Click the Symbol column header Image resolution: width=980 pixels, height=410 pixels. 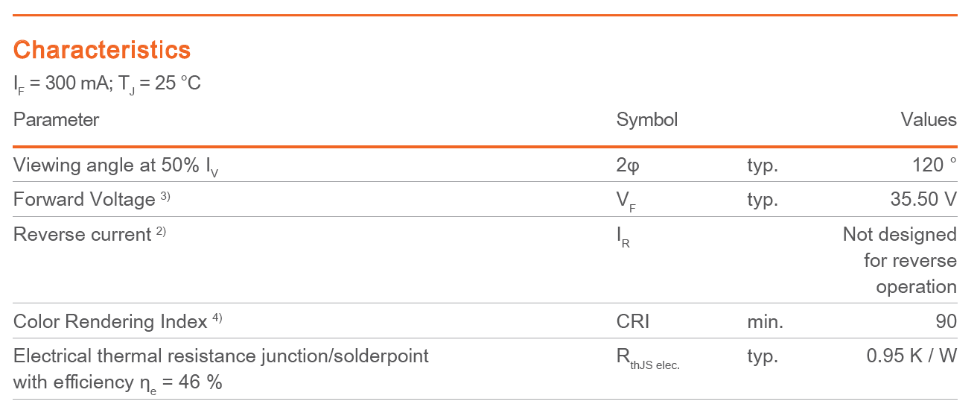pyautogui.click(x=647, y=120)
